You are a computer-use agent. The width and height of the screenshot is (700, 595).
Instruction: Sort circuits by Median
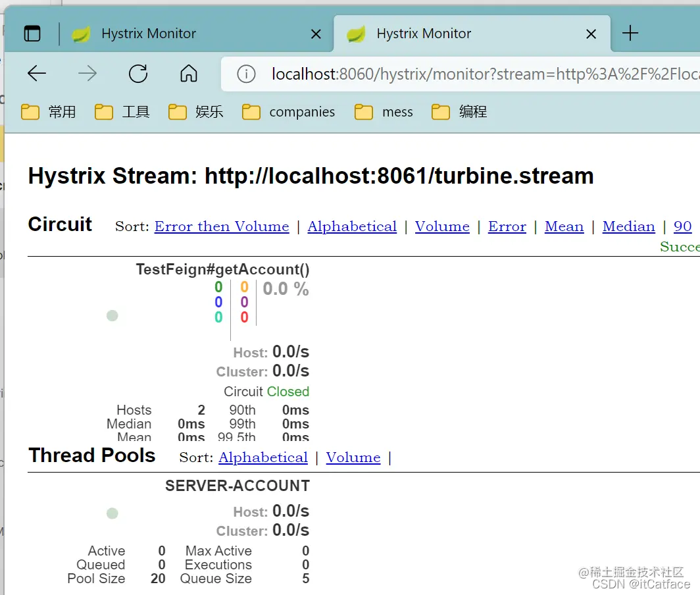coord(628,226)
